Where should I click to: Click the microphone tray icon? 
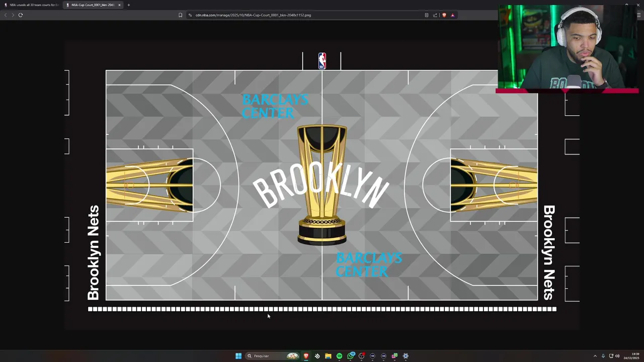coord(603,356)
